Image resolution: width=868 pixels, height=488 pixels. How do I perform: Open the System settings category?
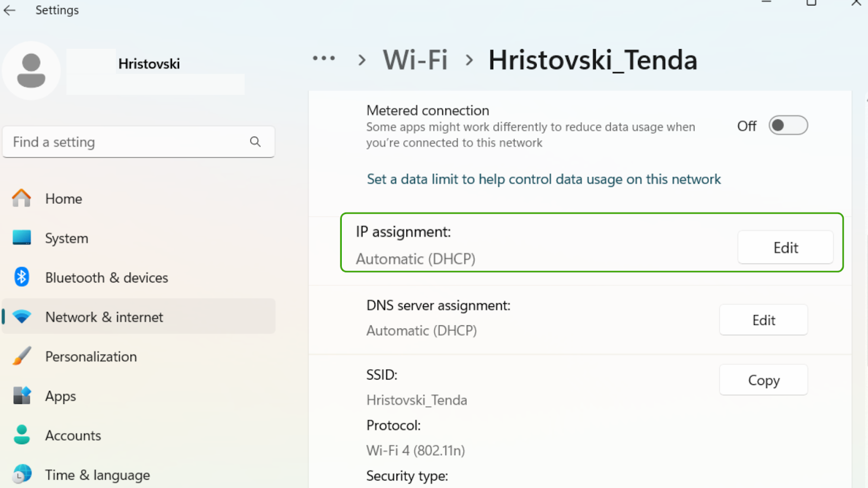139,238
